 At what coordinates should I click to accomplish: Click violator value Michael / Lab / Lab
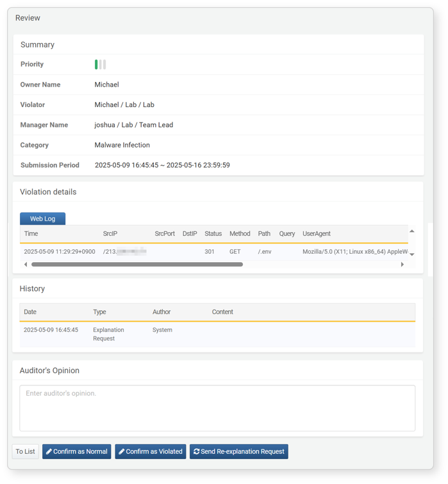[x=124, y=104]
